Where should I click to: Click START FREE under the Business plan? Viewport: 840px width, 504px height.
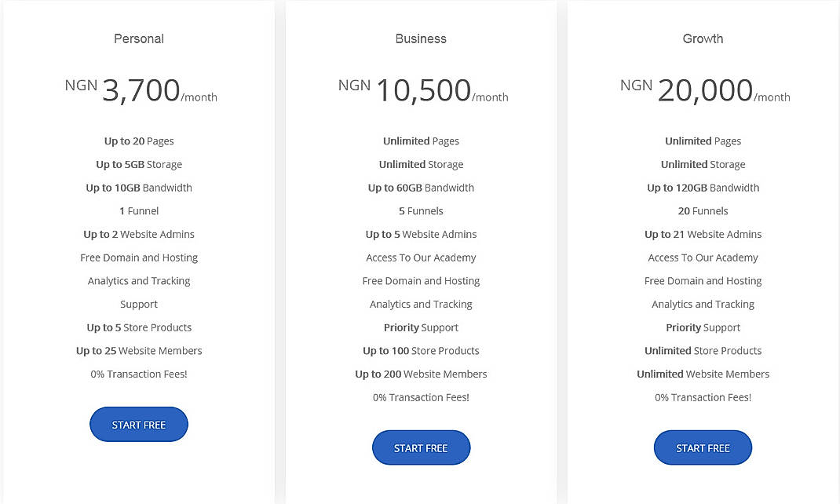(x=421, y=447)
